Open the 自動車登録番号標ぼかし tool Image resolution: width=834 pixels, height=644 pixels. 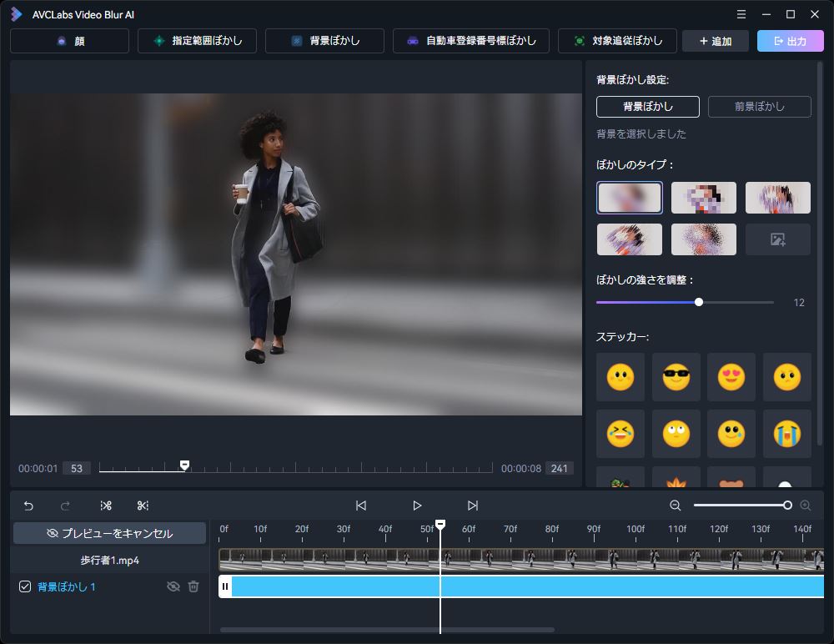click(471, 40)
